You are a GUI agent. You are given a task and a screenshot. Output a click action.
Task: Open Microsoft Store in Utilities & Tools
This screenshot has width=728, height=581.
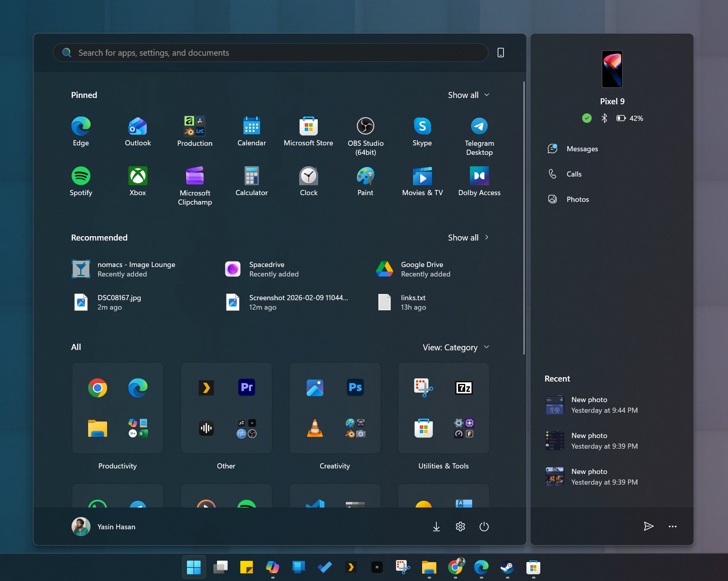click(423, 428)
